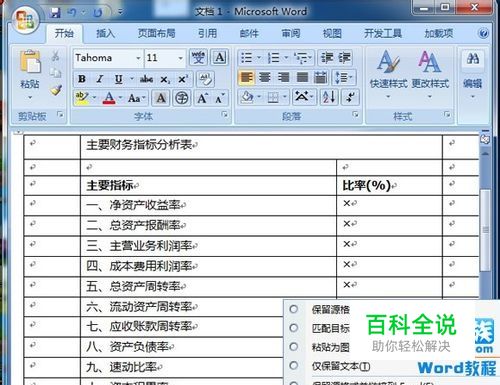The image size is (500, 385).
Task: Undo the last action
Action: pos(72,13)
